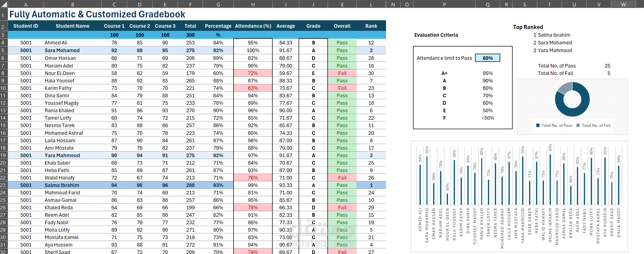Viewport: 644px width, 254px height.
Task: Select Rania Khaled's average 90.00 cell
Action: [x=285, y=110]
